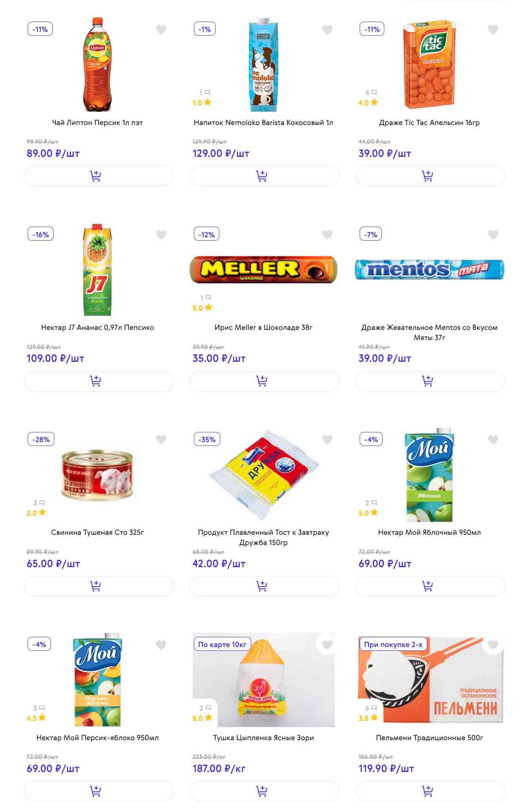The width and height of the screenshot is (531, 812).
Task: Favorite the Нектар Мой Яблочный
Action: [x=493, y=440]
